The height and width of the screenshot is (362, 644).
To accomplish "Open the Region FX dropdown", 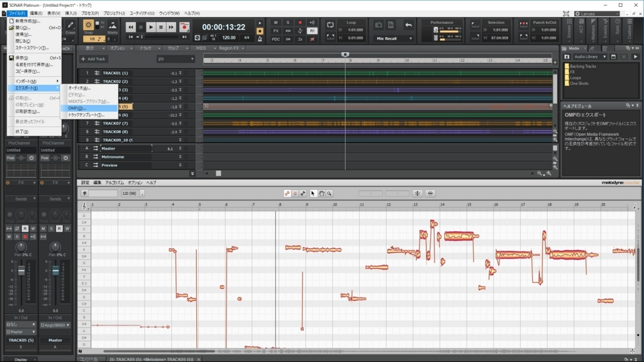I will click(231, 48).
